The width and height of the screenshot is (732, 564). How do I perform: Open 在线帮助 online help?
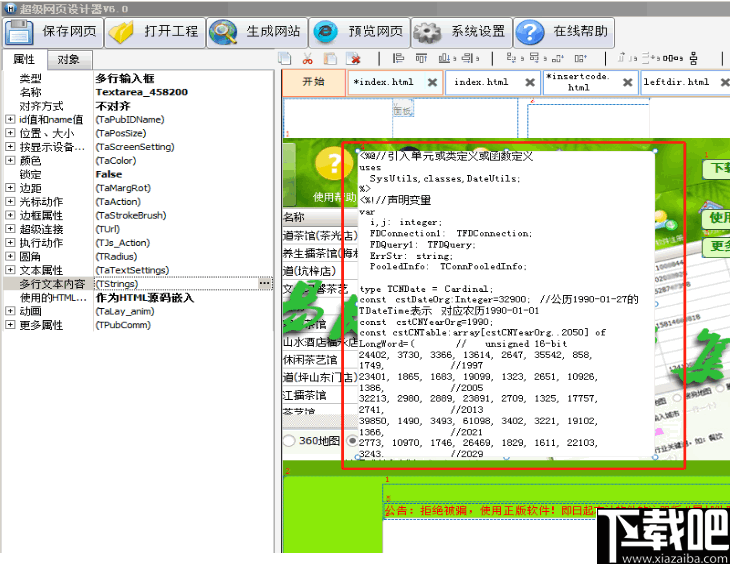(x=564, y=32)
